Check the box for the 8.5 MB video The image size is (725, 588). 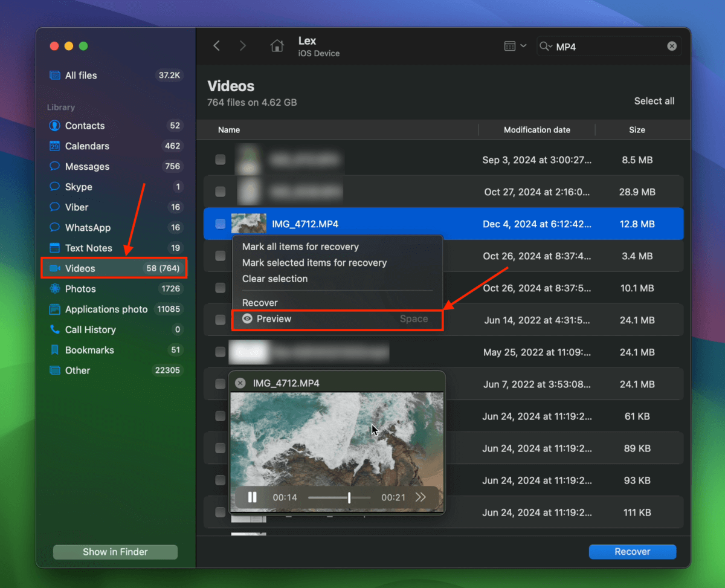click(x=221, y=160)
